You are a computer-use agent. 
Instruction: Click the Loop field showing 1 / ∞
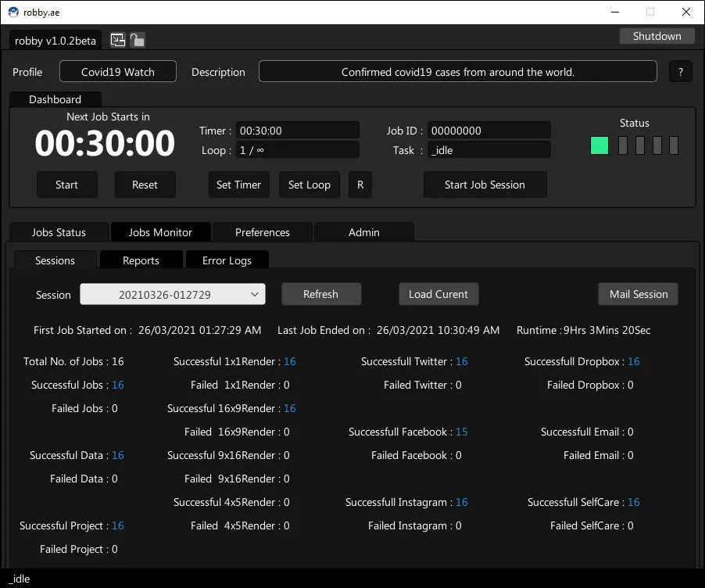297,150
